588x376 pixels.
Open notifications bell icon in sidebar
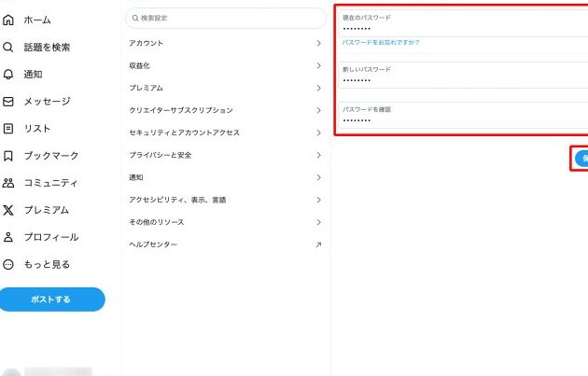8,74
